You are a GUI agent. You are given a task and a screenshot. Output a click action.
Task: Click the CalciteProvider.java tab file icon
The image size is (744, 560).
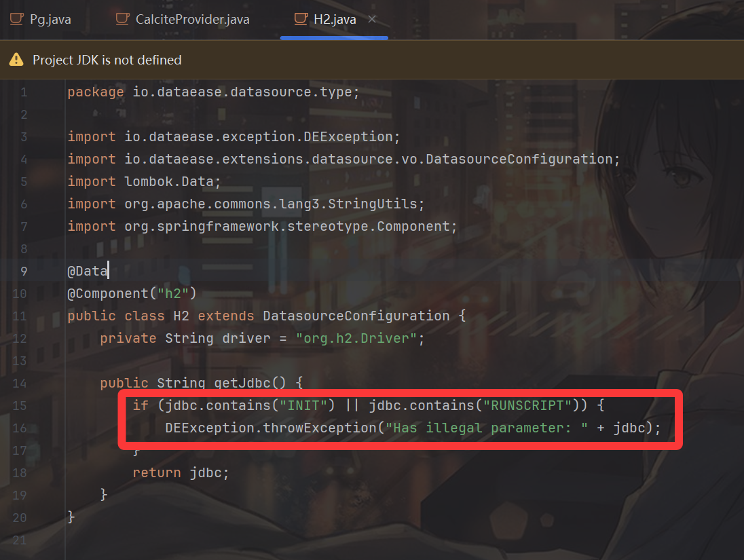tap(122, 19)
